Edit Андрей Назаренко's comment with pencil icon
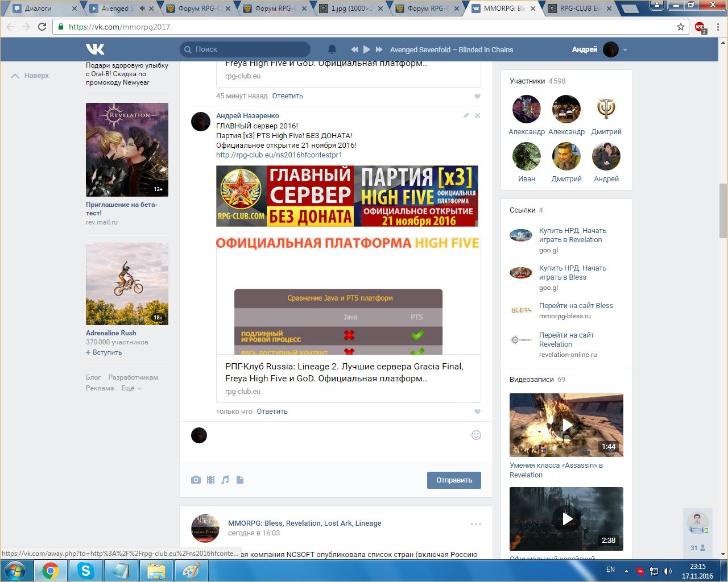Viewport: 728px width, 582px height. (x=466, y=115)
